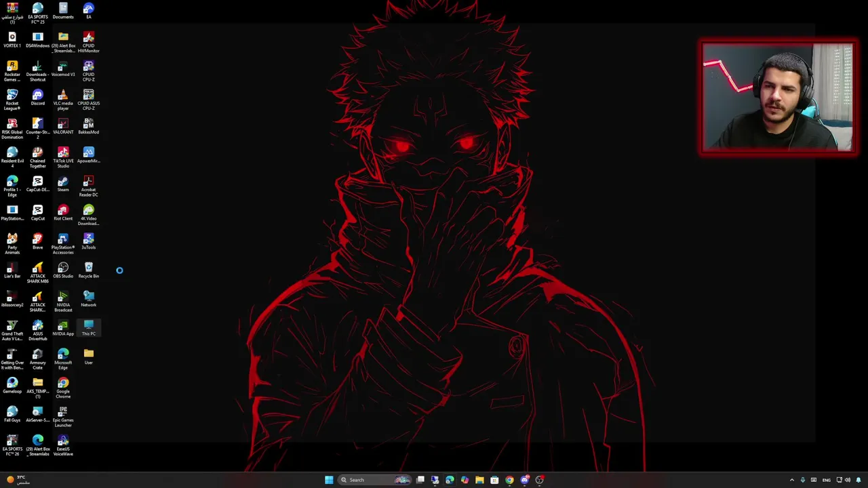
Task: Launch Gameloop from the desktop
Action: click(x=12, y=385)
